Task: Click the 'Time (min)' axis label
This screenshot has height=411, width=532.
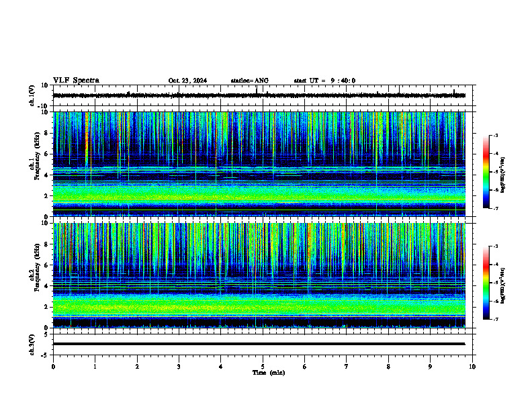Action: click(x=269, y=373)
